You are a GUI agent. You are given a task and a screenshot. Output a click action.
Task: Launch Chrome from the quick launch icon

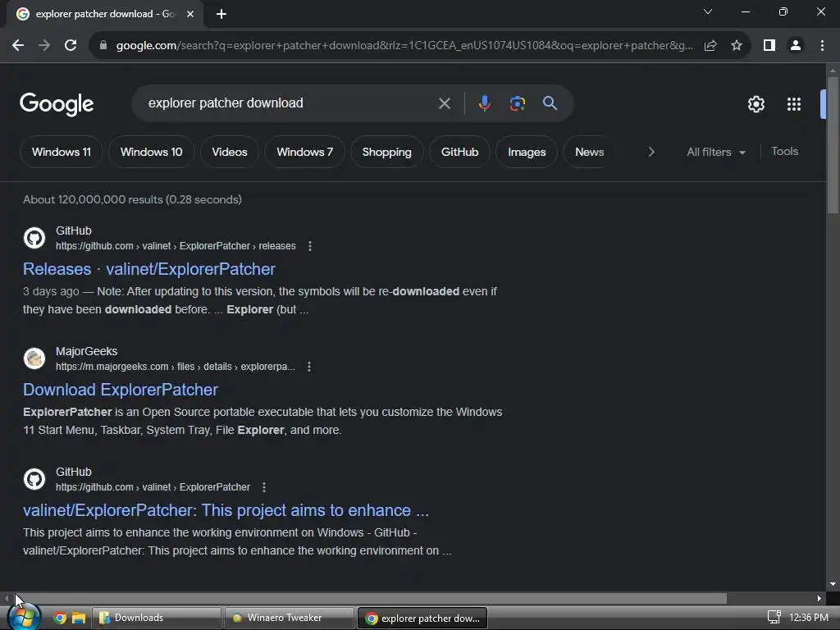coord(59,618)
